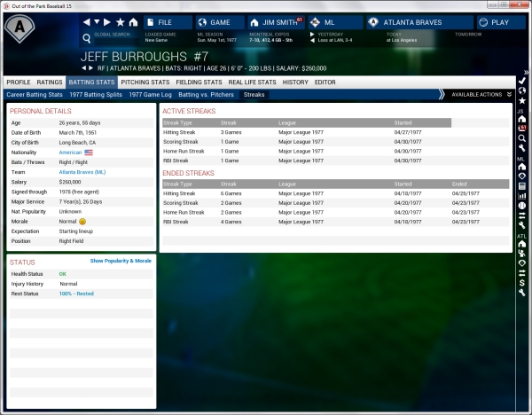Open the JS mailbox icon with red badge
The image size is (532, 415).
pos(522,129)
